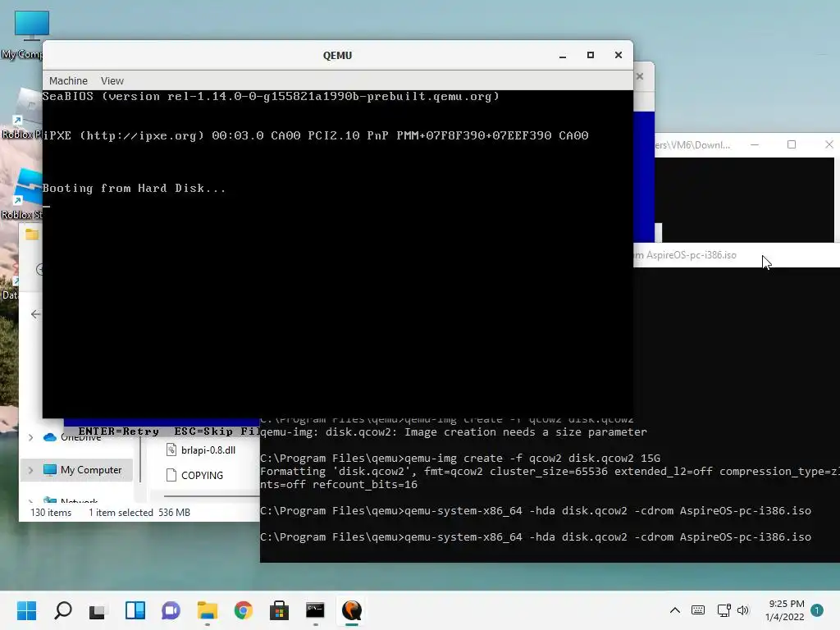Open Task View on taskbar

pyautogui.click(x=98, y=610)
